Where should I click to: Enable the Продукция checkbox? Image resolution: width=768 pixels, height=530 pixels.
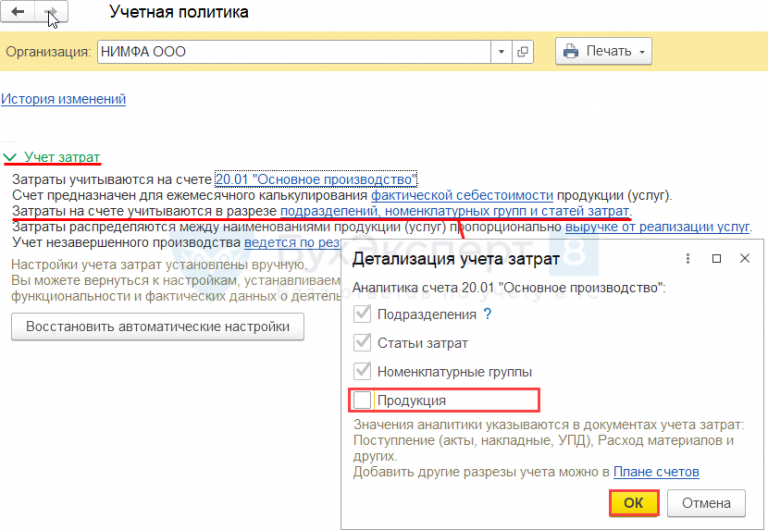click(x=362, y=400)
